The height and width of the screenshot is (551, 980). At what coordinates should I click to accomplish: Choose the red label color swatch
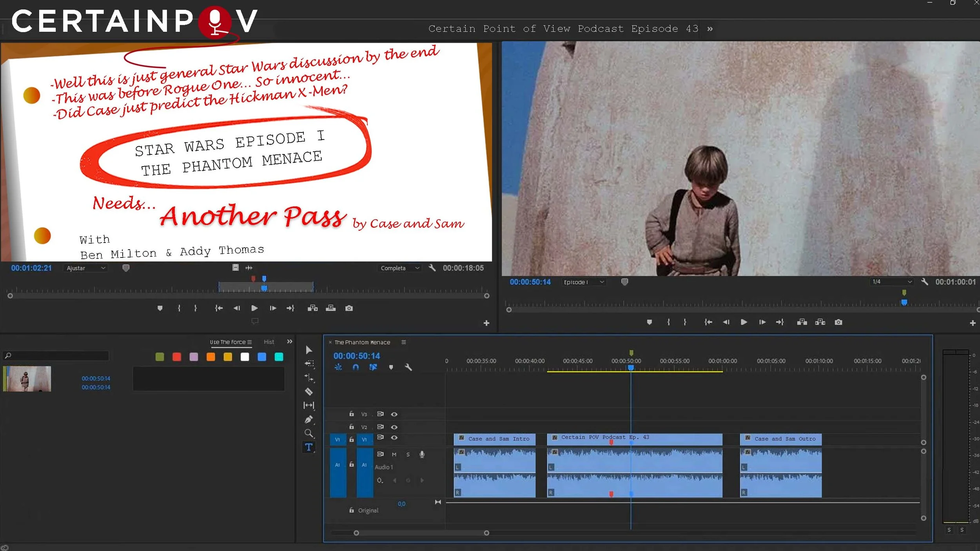pyautogui.click(x=177, y=357)
